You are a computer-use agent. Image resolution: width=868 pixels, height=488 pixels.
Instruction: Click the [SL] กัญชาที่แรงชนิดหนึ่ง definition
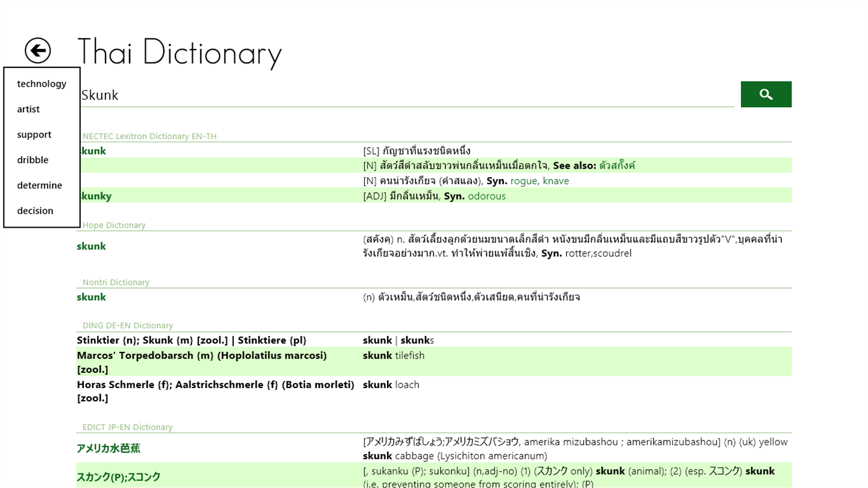click(x=417, y=151)
